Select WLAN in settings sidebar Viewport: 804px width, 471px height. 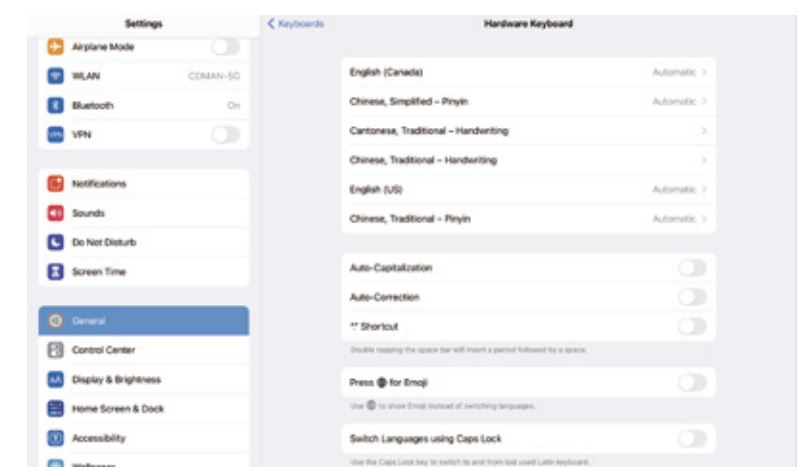coord(144,76)
